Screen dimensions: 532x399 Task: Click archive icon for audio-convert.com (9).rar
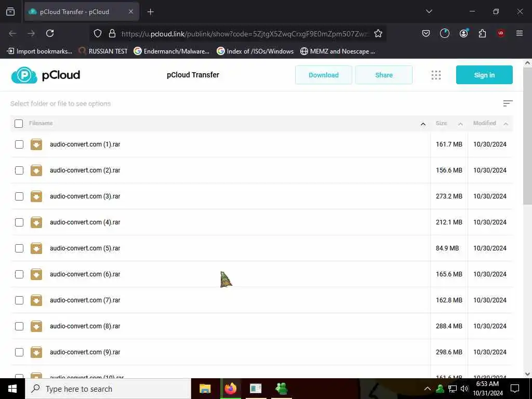click(36, 352)
